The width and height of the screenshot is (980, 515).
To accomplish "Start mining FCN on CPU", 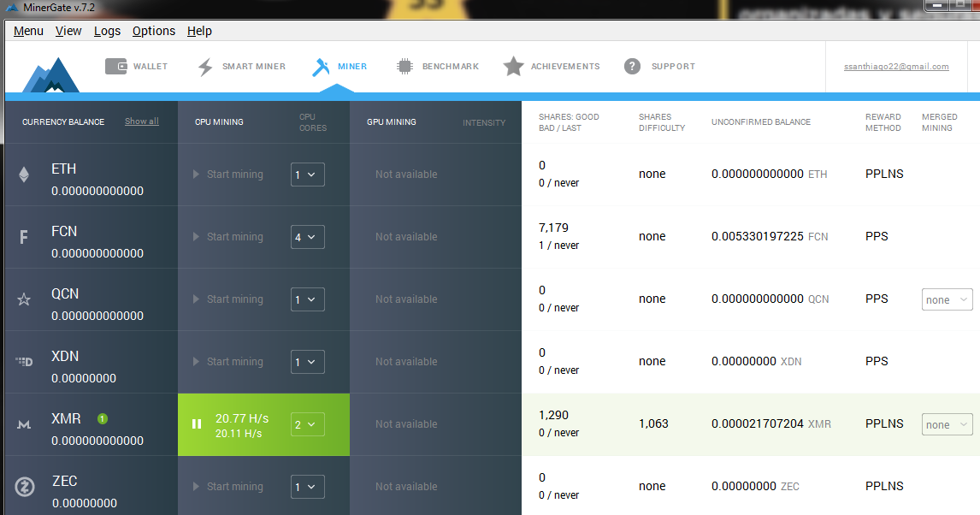I will click(x=228, y=237).
